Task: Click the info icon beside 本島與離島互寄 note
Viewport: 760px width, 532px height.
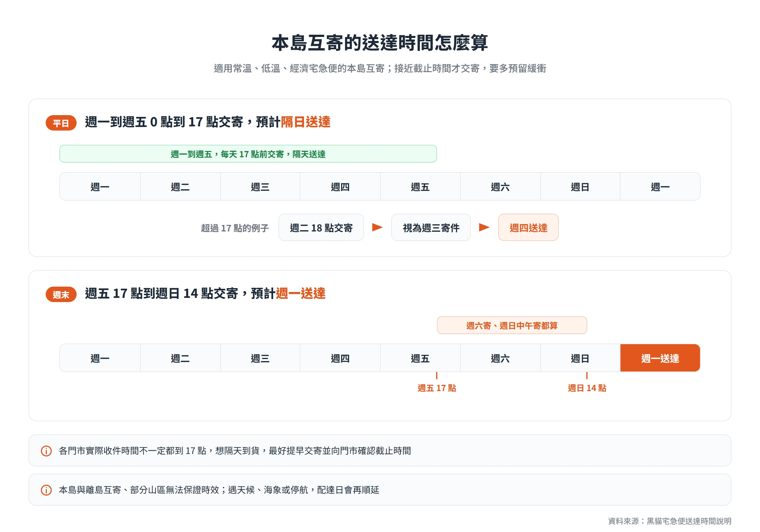Action: point(46,490)
